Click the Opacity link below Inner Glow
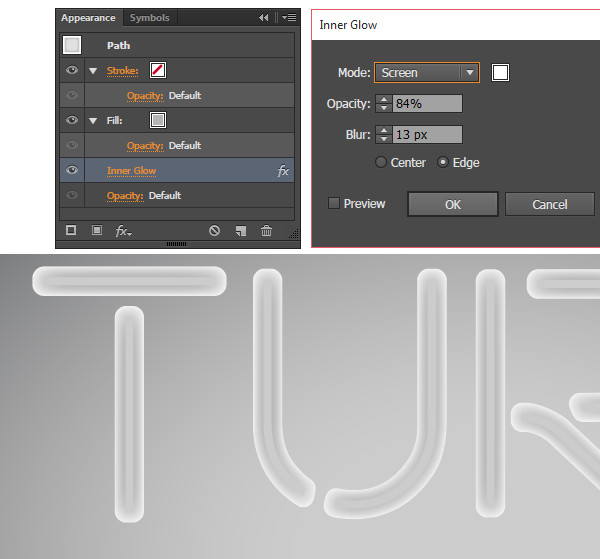This screenshot has height=559, width=600. point(125,196)
